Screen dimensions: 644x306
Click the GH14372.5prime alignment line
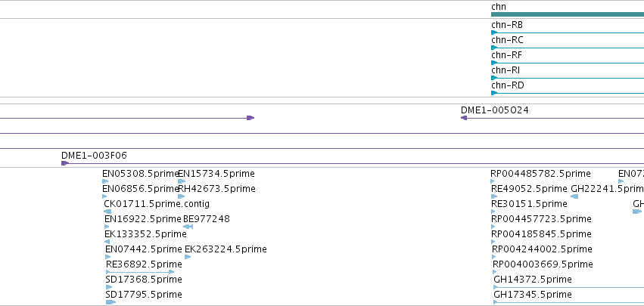point(569,288)
